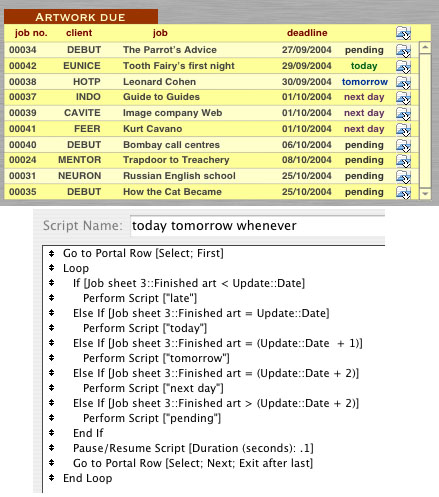Click the folder icon in the header row
The width and height of the screenshot is (439, 497).
click(x=403, y=33)
